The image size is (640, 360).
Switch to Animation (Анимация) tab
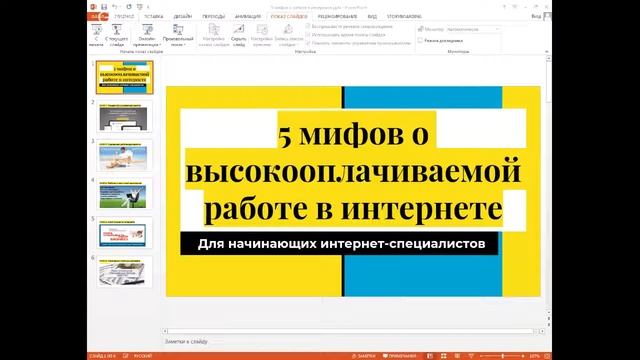248,16
